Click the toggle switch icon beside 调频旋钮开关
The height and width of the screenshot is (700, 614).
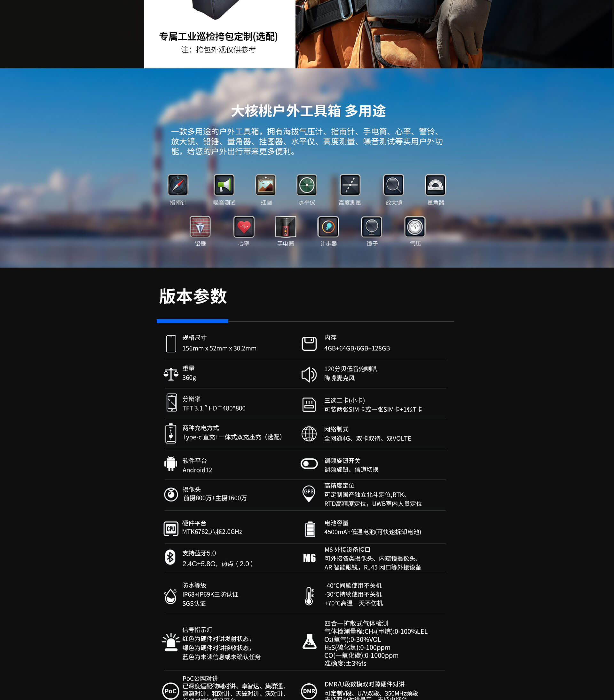coord(309,464)
